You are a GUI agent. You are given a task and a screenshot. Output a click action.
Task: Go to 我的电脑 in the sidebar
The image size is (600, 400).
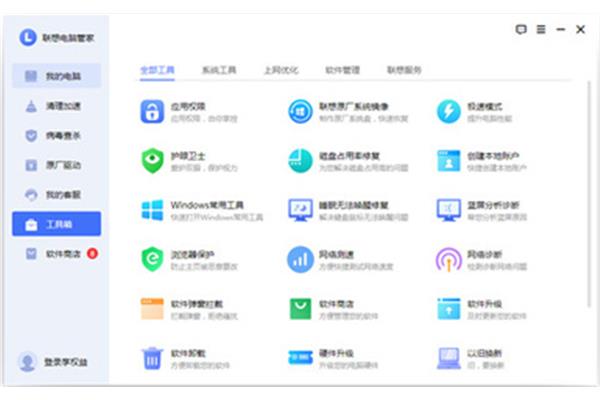57,76
